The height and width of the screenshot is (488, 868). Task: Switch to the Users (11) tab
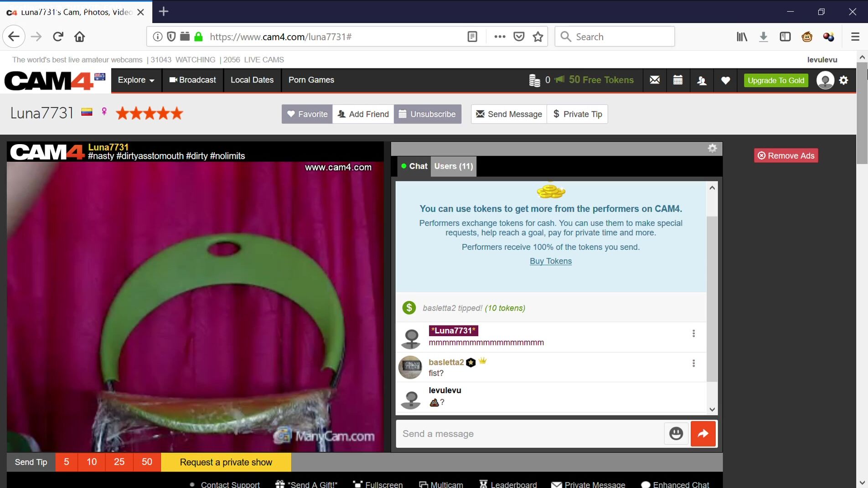(x=453, y=166)
